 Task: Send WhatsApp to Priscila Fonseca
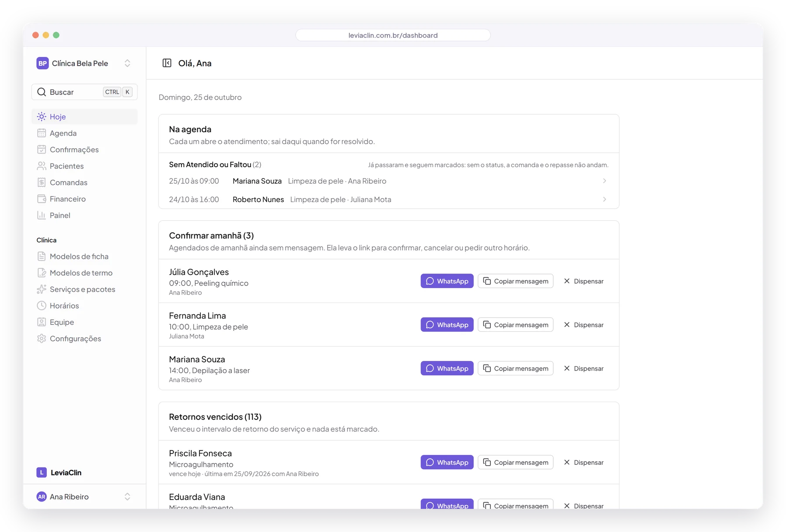[x=447, y=462]
